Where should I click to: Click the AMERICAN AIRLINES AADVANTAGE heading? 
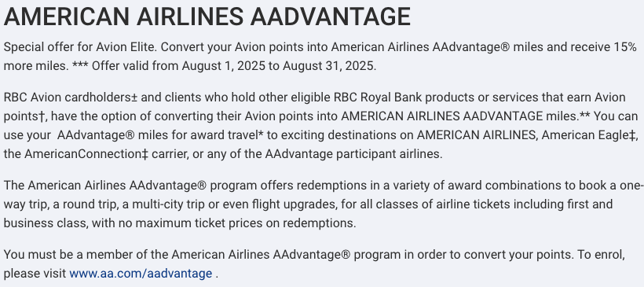pos(207,17)
